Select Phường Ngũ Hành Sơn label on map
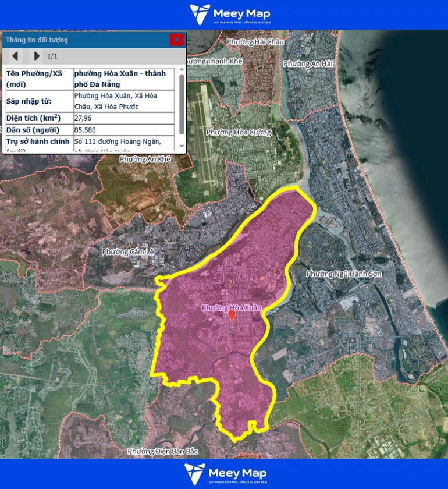The height and width of the screenshot is (489, 448). click(344, 274)
